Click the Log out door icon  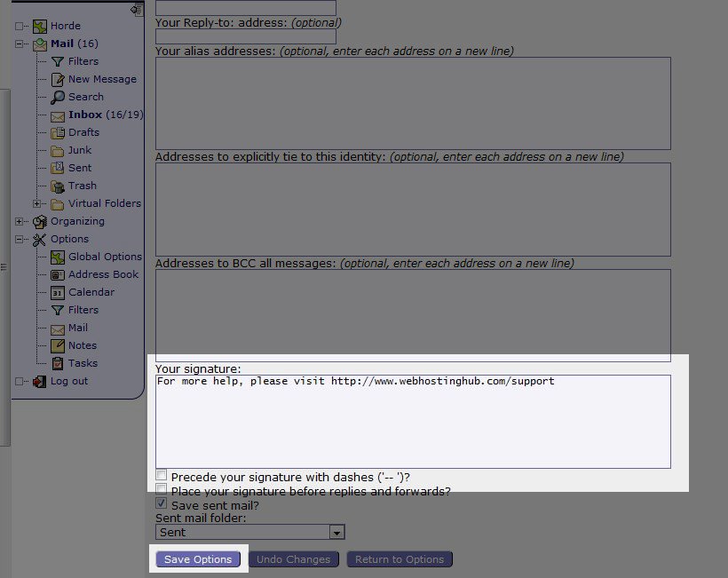[x=39, y=382]
